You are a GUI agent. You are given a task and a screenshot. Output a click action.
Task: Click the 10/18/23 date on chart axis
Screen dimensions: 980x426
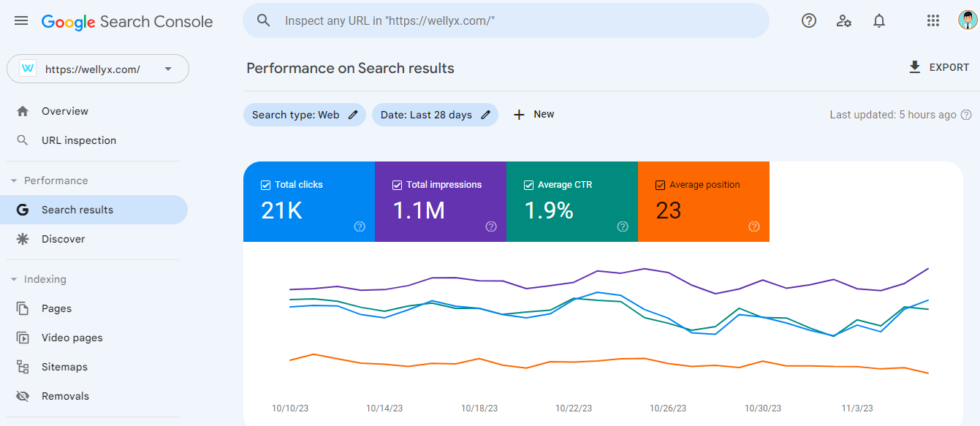point(479,408)
